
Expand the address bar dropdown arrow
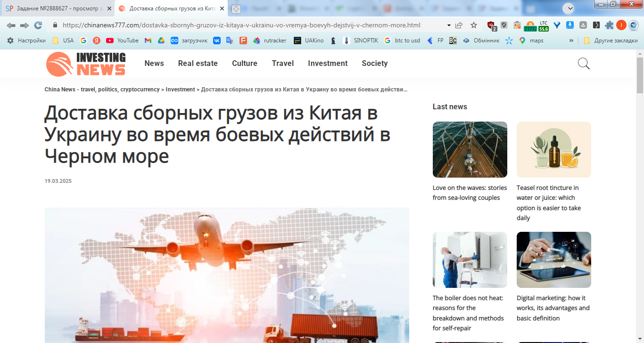448,25
